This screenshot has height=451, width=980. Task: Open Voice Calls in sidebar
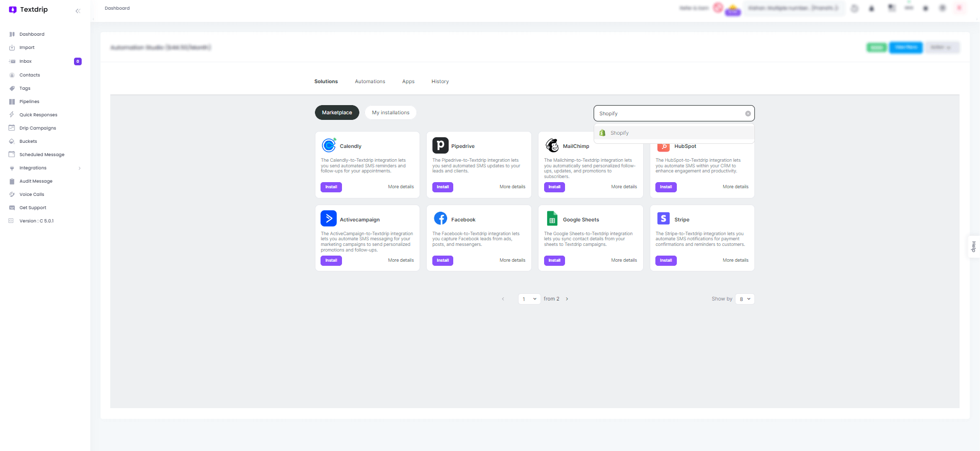pos(32,194)
